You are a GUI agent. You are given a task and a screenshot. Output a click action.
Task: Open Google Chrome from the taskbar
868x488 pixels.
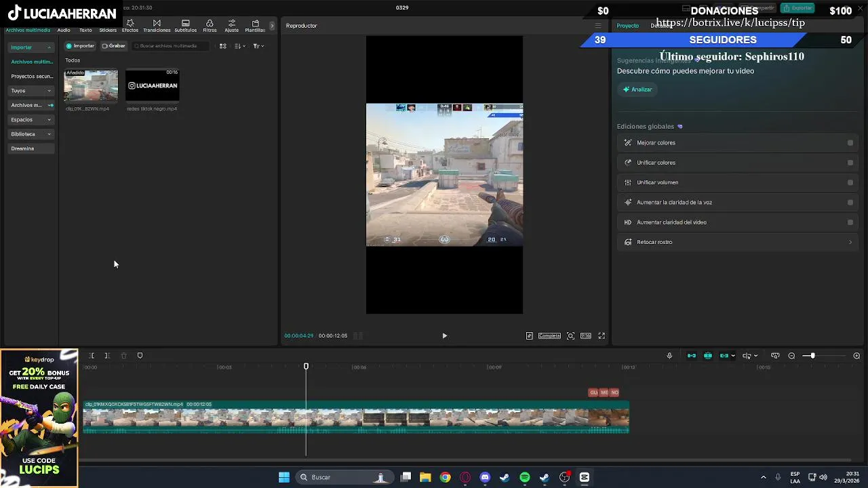445,477
